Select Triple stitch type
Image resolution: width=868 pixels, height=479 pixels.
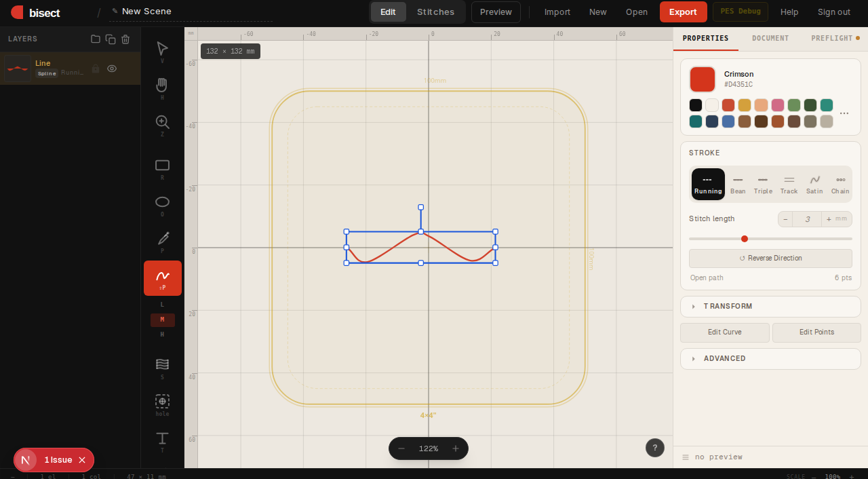click(763, 185)
